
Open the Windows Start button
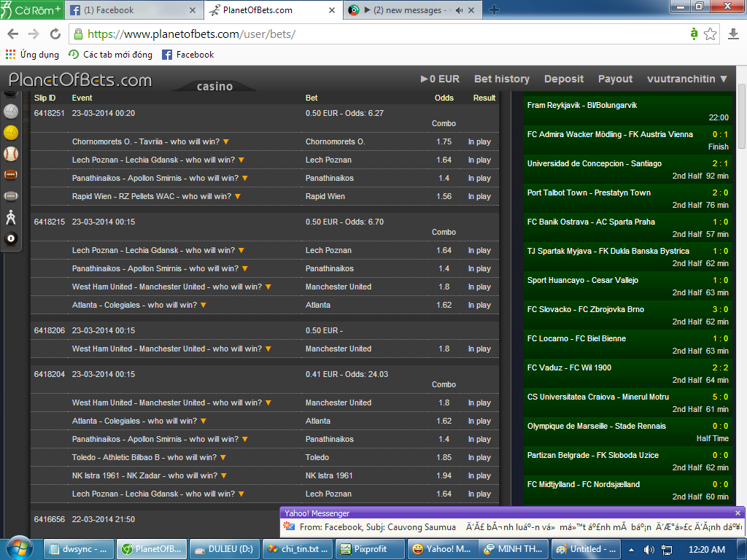tap(19, 548)
